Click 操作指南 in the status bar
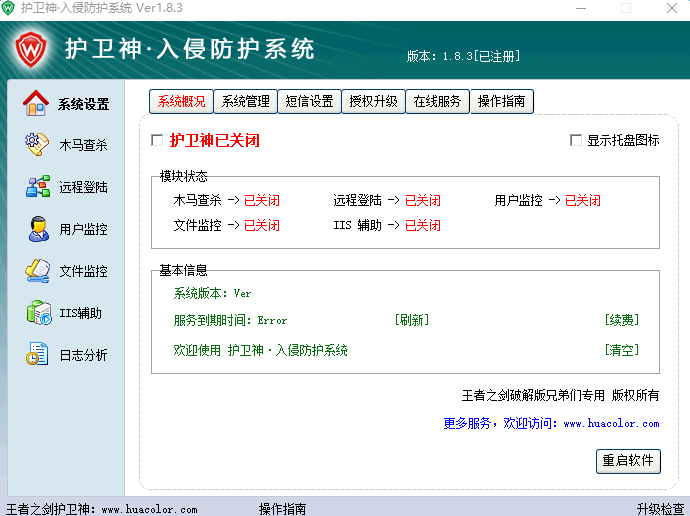 tap(282, 509)
